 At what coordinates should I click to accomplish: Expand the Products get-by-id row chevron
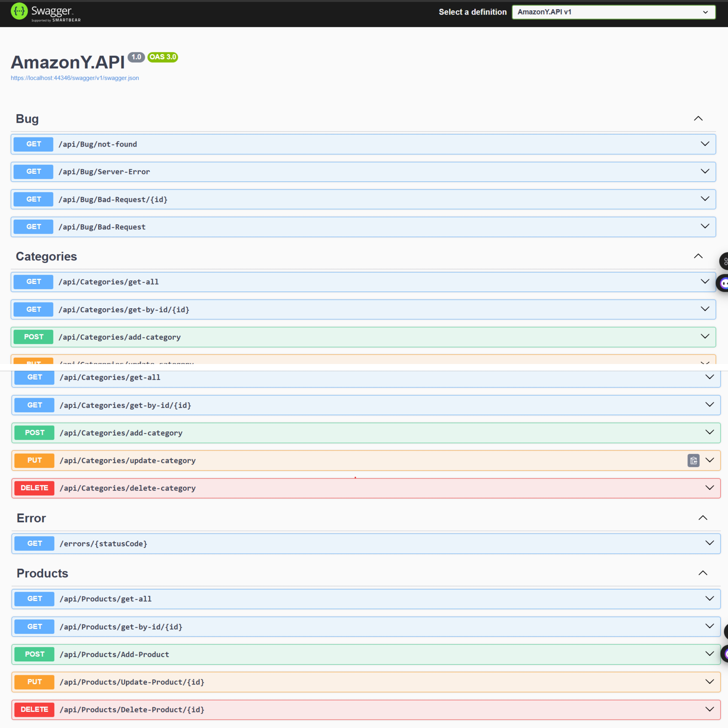(x=710, y=626)
